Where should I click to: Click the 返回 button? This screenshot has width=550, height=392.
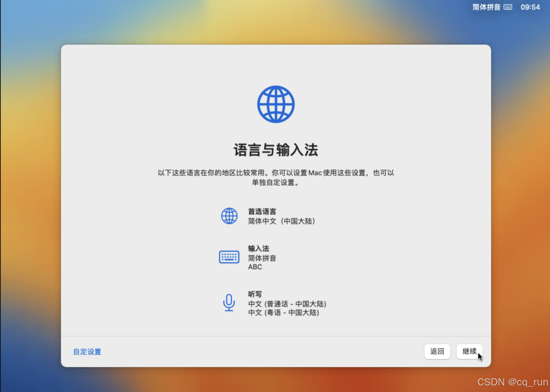click(x=437, y=351)
